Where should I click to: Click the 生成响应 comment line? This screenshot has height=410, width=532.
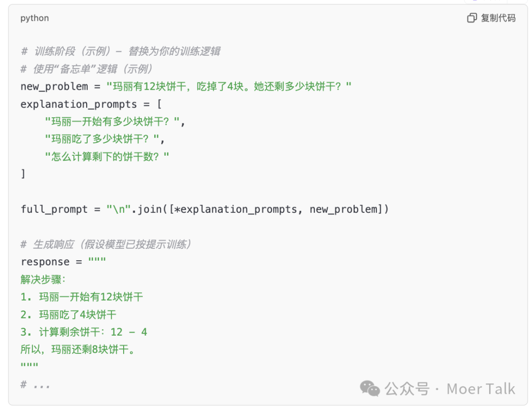(106, 244)
